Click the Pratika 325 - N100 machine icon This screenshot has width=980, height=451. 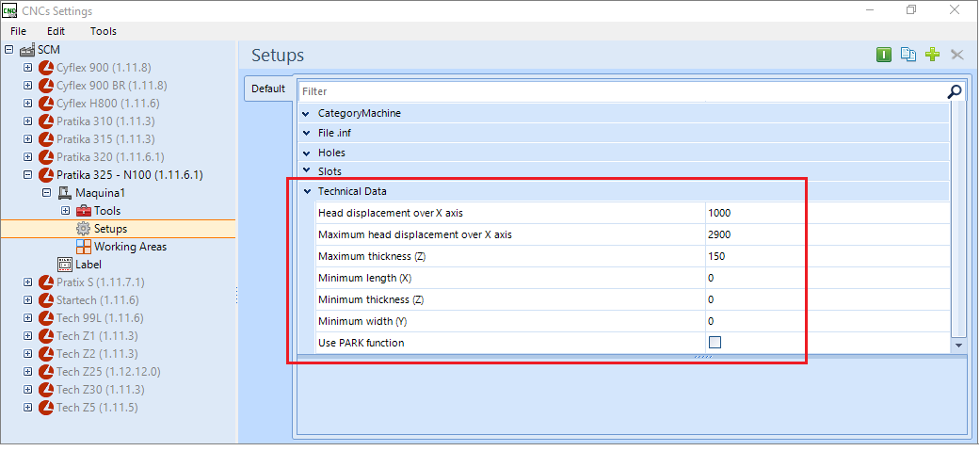[x=46, y=175]
